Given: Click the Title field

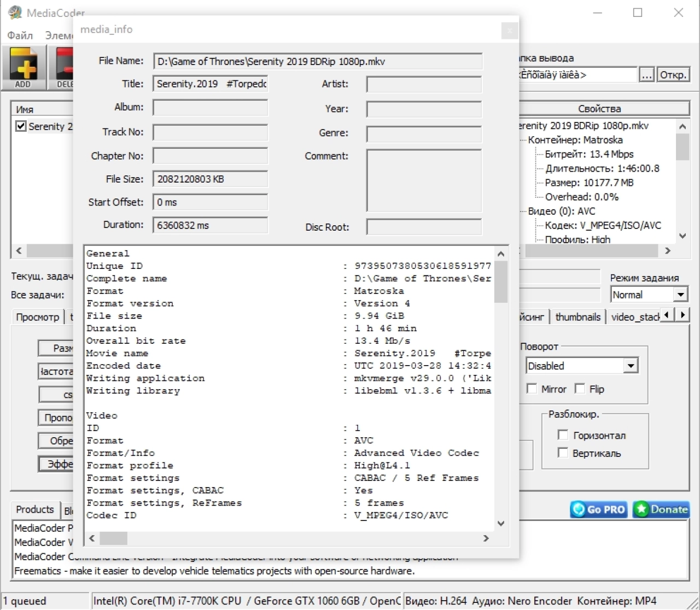Looking at the screenshot, I should 211,84.
